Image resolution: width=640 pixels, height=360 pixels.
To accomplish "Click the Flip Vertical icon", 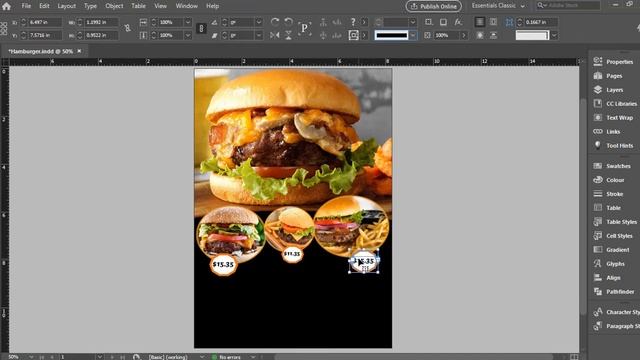I will [288, 35].
